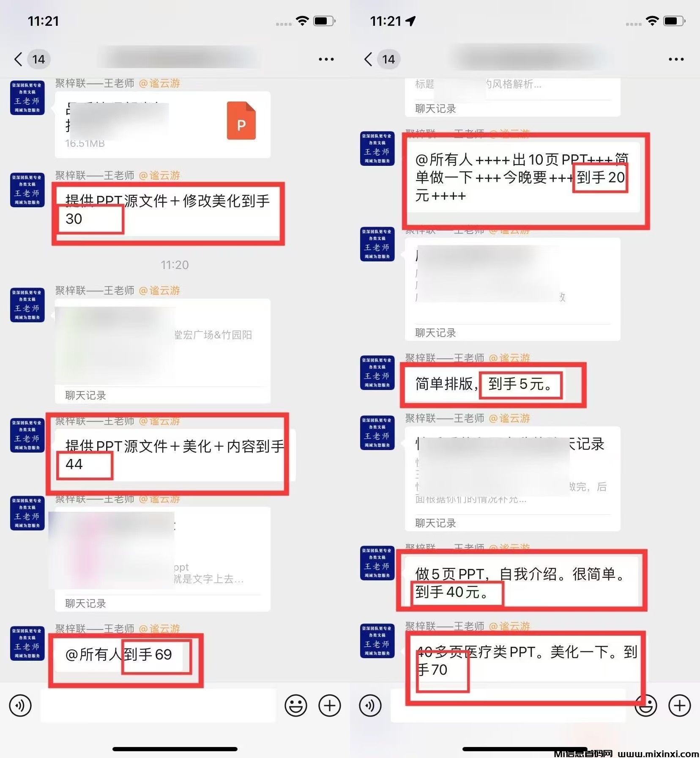Screen dimensions: 700x758
Task: Tap the back arrow in right chat
Action: [x=368, y=59]
